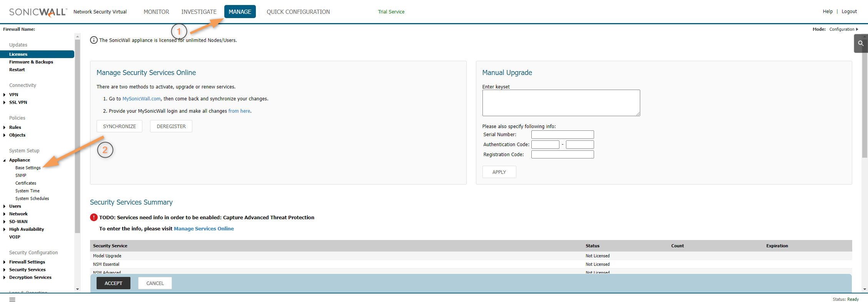Open the QUICK CONFIGURATION tab

tap(298, 12)
